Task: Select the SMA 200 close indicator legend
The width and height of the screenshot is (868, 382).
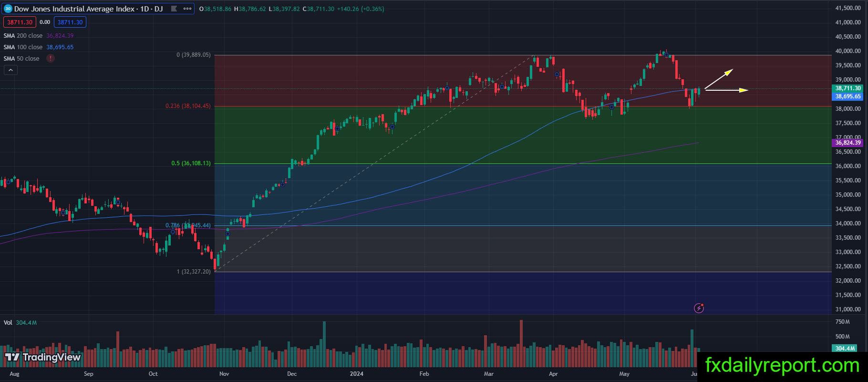Action: point(23,35)
